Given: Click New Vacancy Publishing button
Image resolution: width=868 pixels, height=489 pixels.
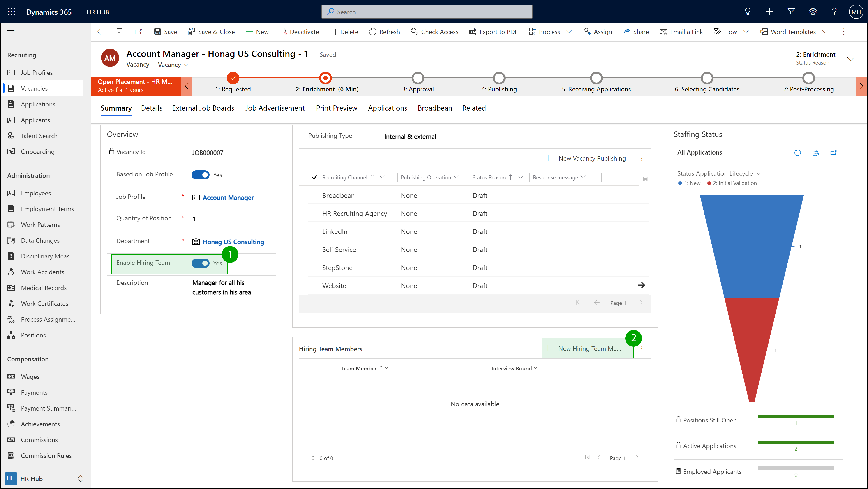Looking at the screenshot, I should 585,158.
